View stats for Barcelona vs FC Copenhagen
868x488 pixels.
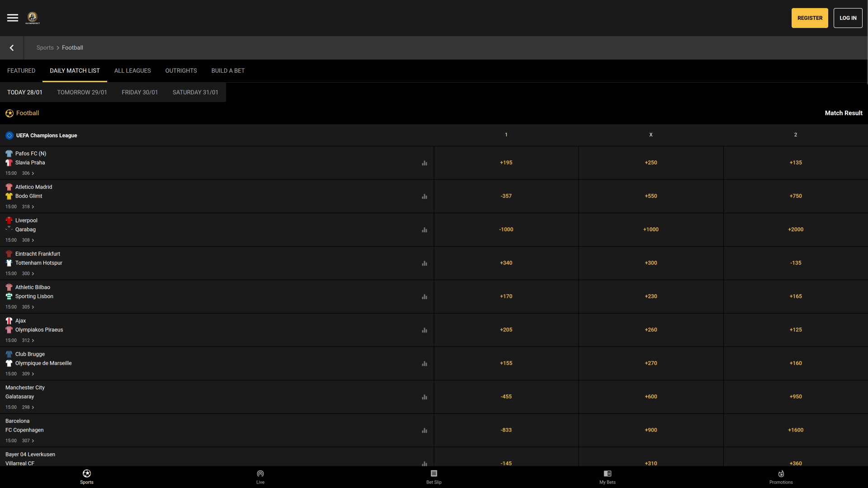tap(424, 431)
